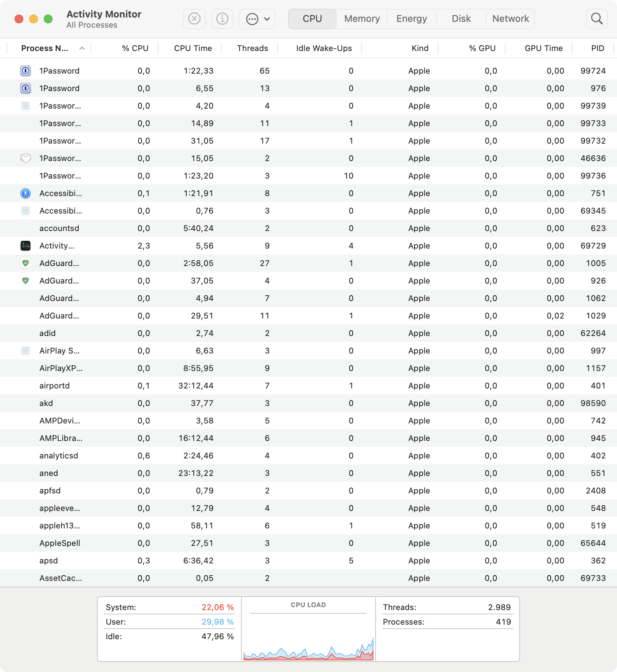Switch to the Network tab
Screen dimensions: 617x672
(511, 19)
